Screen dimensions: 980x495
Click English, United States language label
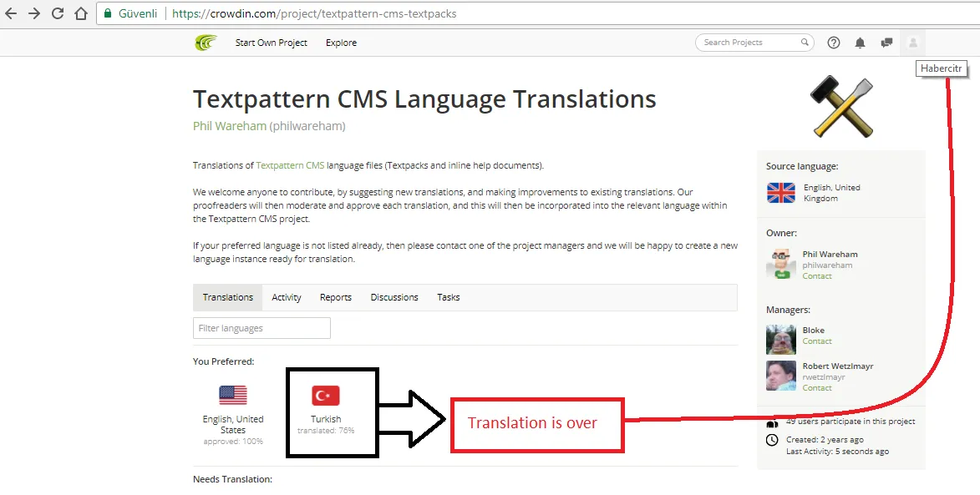pyautogui.click(x=233, y=424)
